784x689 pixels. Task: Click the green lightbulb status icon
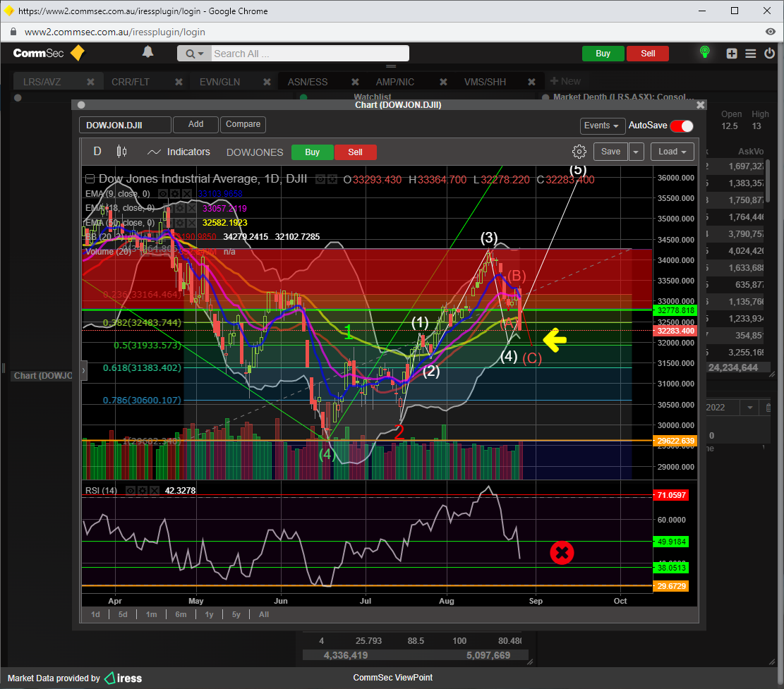coord(704,53)
